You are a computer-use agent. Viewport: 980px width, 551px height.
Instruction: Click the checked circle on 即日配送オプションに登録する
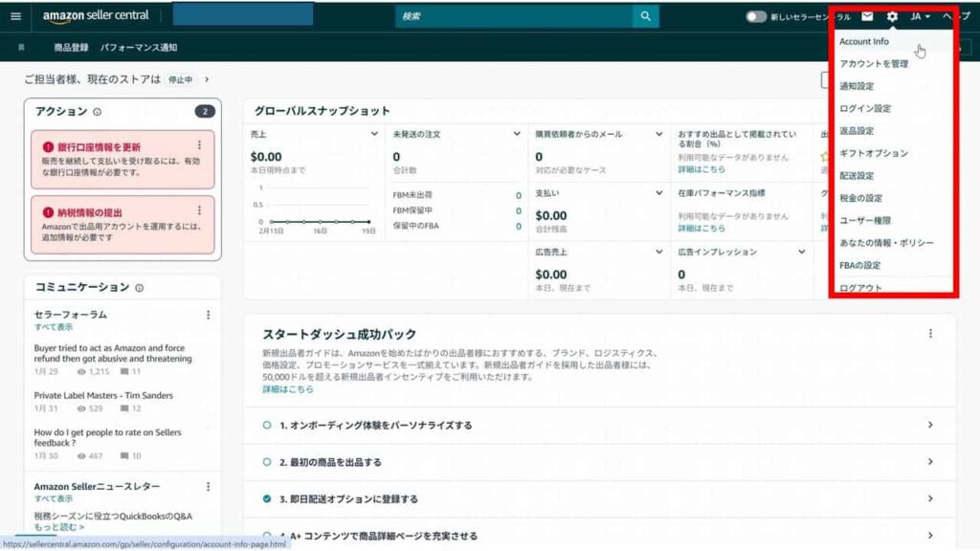click(x=266, y=498)
